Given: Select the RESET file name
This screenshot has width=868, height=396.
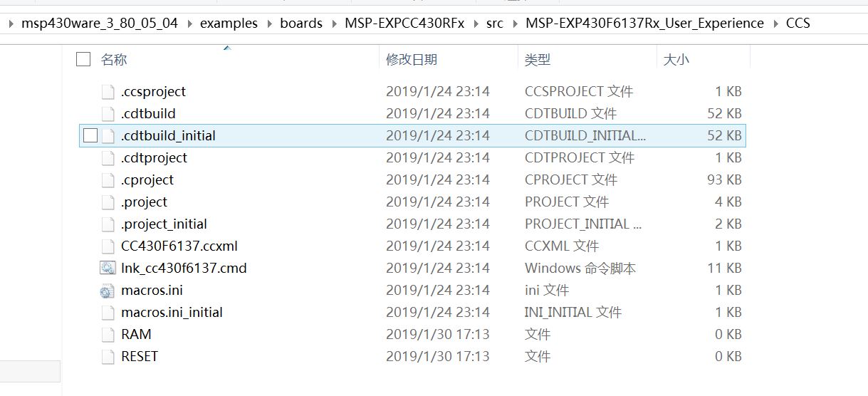Looking at the screenshot, I should [140, 357].
